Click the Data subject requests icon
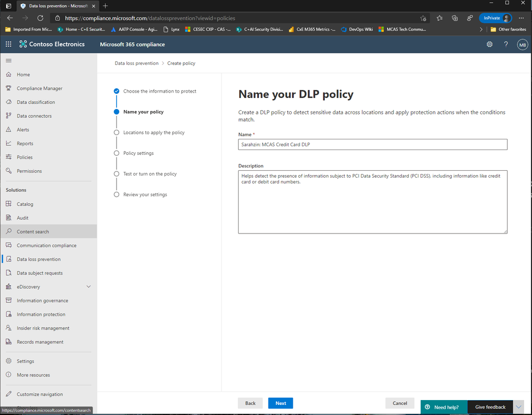The height and width of the screenshot is (415, 532). (9, 272)
